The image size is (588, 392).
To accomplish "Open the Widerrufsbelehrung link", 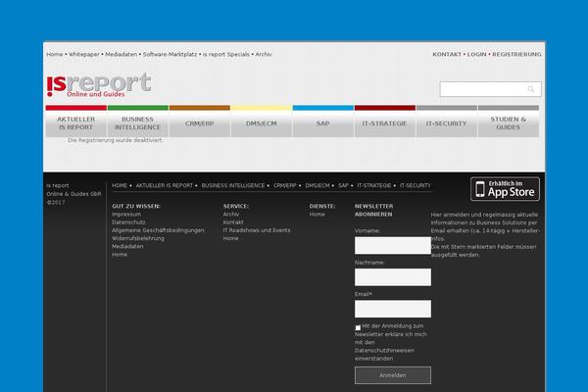I will [138, 238].
